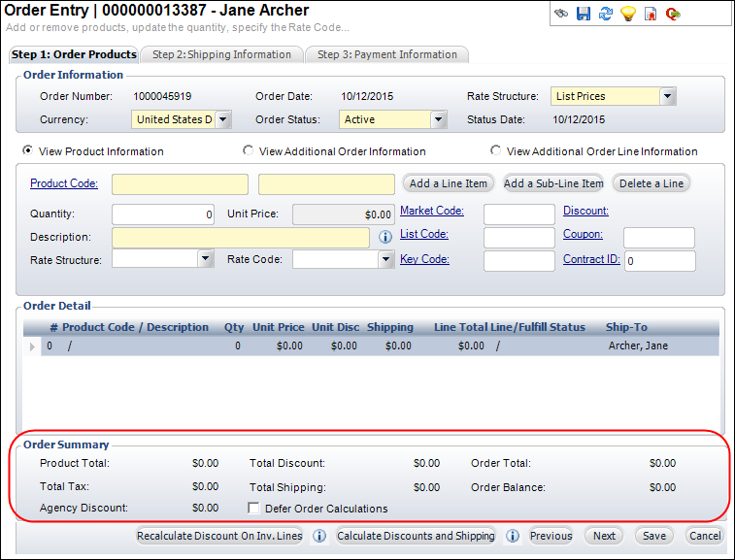Expand the order detail row arrow
This screenshot has height=560, width=735.
tap(32, 346)
